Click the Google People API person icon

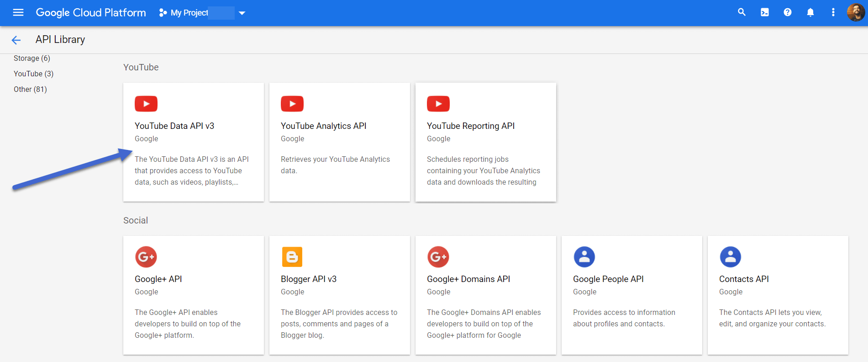click(584, 257)
